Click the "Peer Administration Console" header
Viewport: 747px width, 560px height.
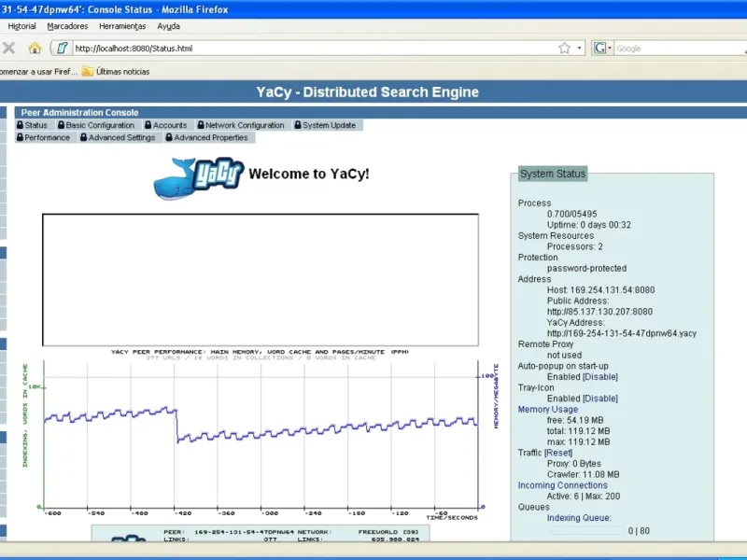tap(79, 112)
